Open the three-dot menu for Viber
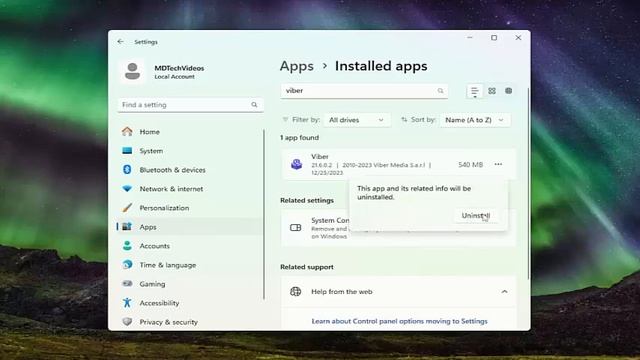 click(x=498, y=164)
